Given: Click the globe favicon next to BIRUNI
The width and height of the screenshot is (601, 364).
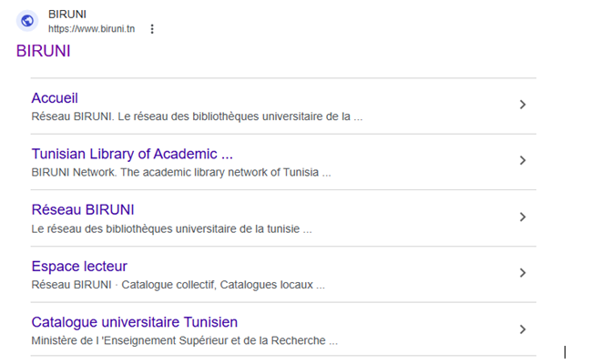Looking at the screenshot, I should (x=27, y=21).
